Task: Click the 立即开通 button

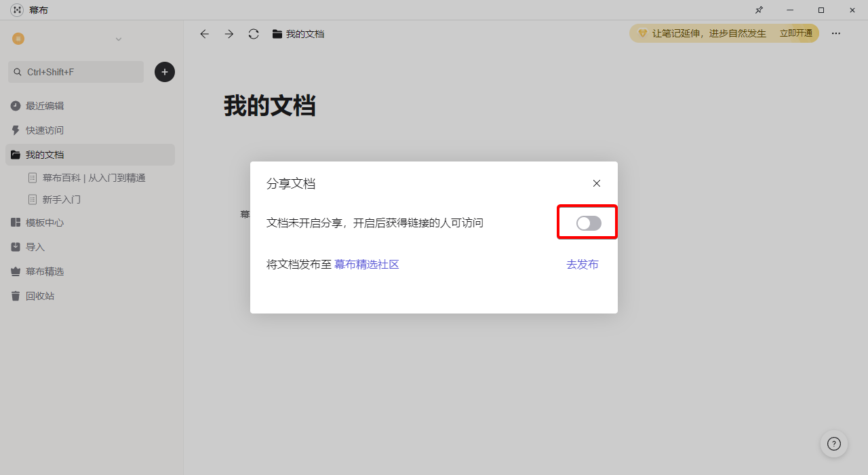Action: 796,33
